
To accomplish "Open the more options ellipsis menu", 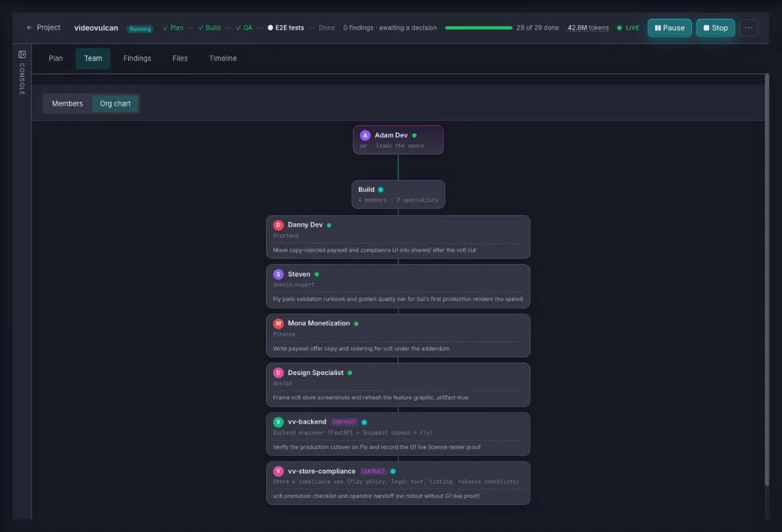I will click(748, 28).
